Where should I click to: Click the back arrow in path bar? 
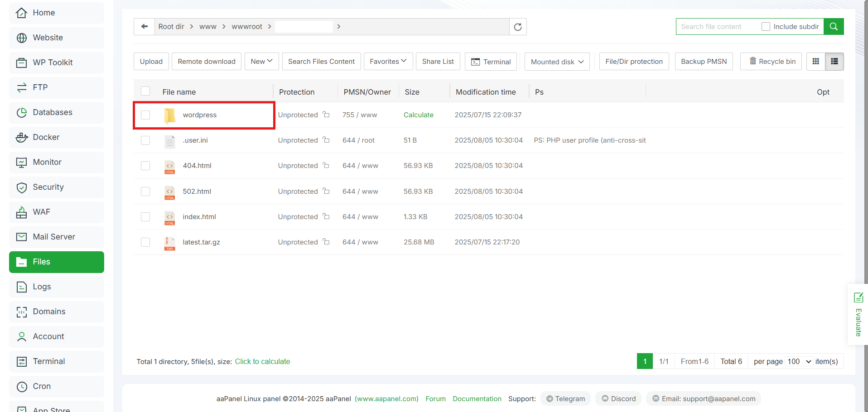coord(145,27)
